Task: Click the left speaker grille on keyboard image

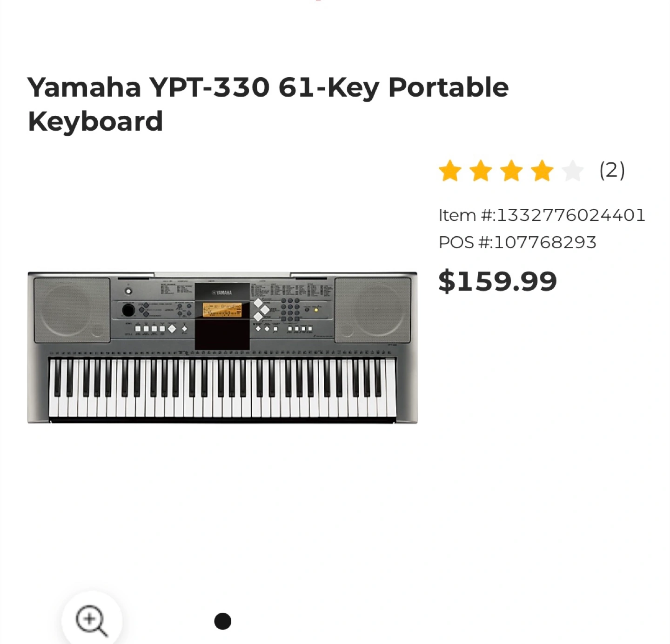Action: click(72, 310)
